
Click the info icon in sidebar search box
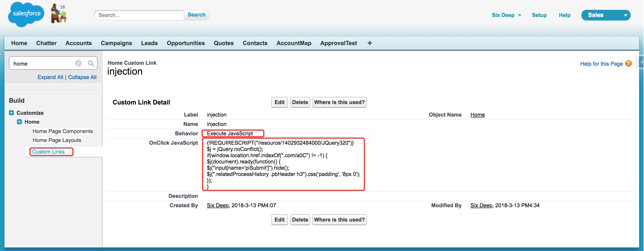(78, 63)
